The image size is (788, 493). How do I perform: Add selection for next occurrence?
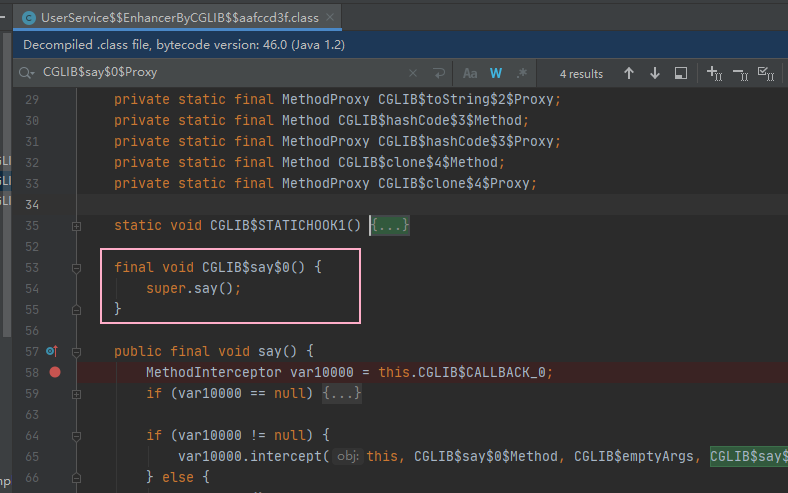click(714, 73)
